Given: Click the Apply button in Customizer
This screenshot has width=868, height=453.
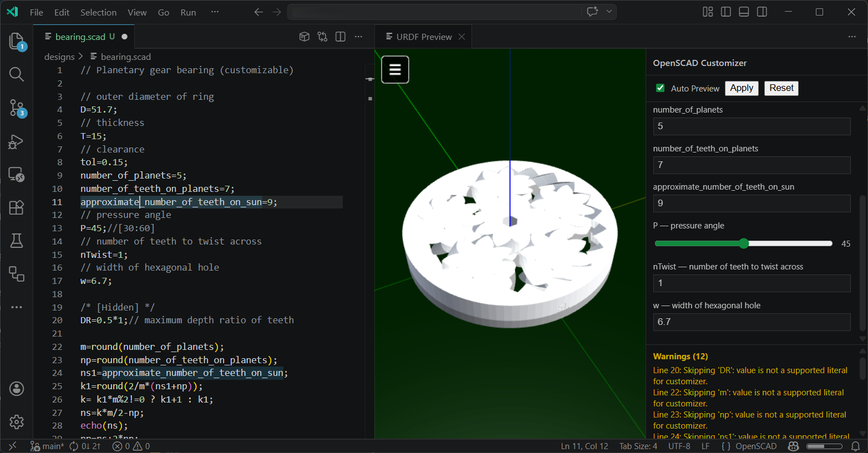Looking at the screenshot, I should click(x=742, y=88).
